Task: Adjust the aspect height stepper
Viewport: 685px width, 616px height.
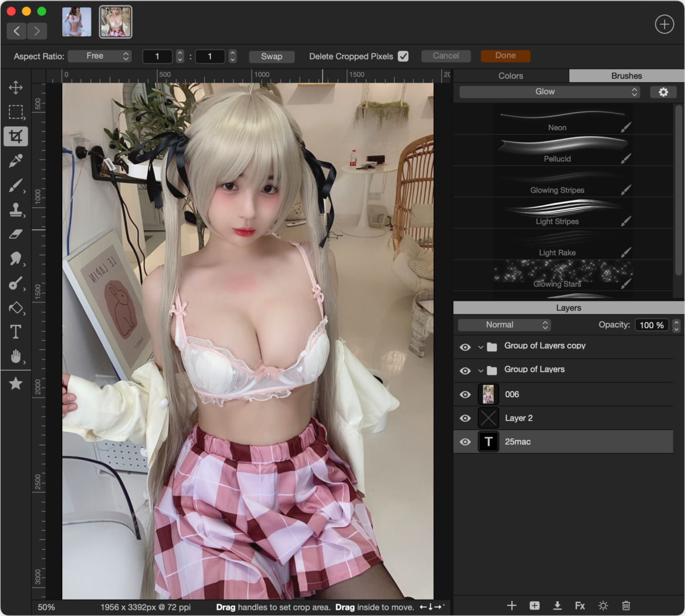Action: tap(232, 56)
